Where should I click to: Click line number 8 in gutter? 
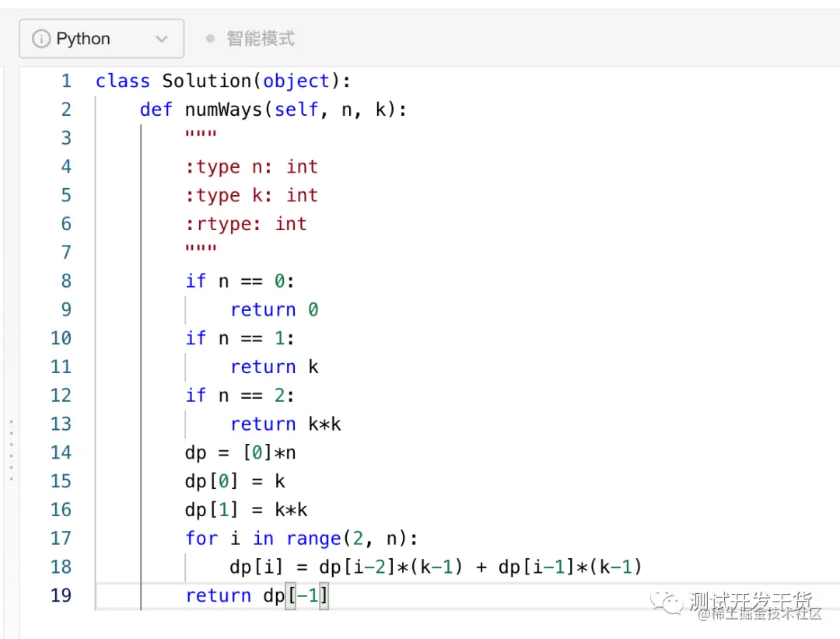(66, 281)
